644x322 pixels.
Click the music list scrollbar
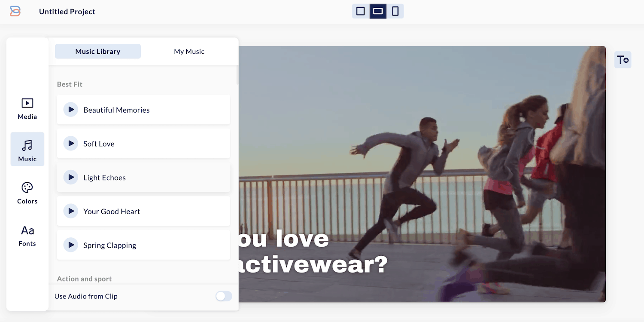coord(237,75)
